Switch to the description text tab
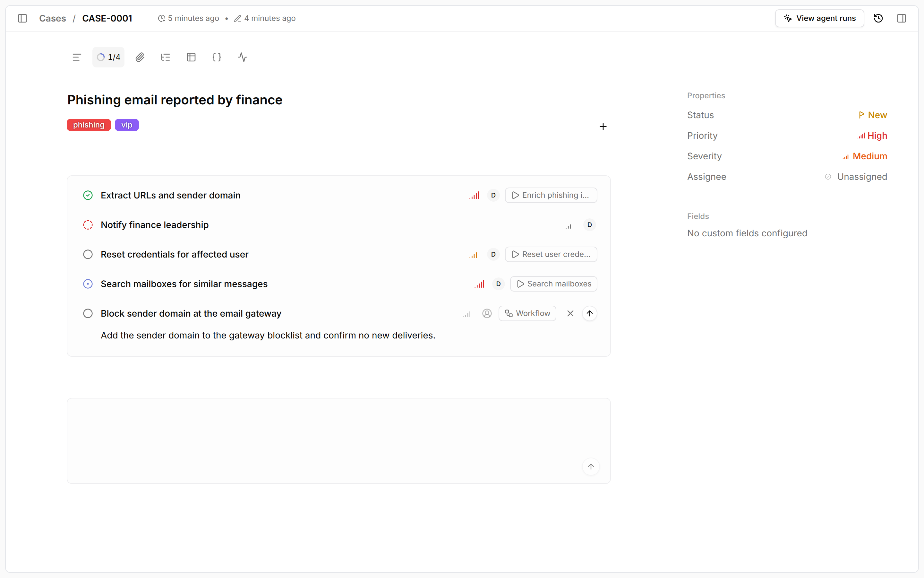The width and height of the screenshot is (924, 578). coord(77,57)
